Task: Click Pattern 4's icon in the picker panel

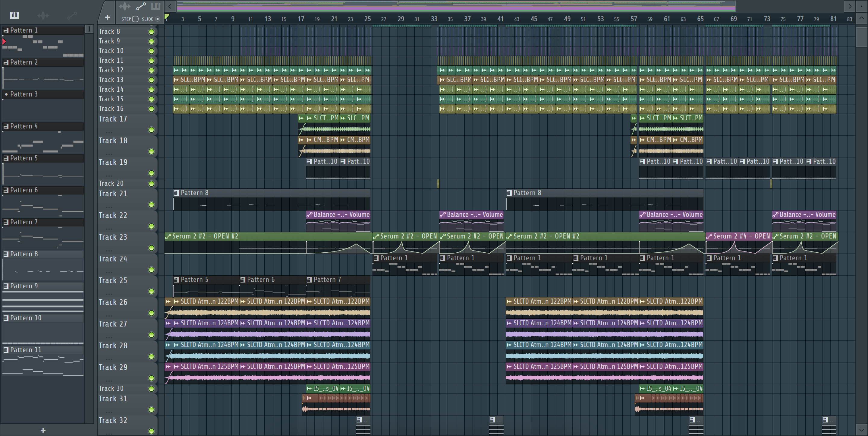Action: click(x=6, y=126)
